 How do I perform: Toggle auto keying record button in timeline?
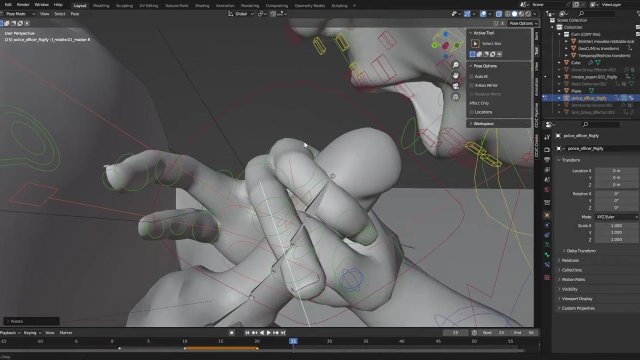[x=231, y=333]
